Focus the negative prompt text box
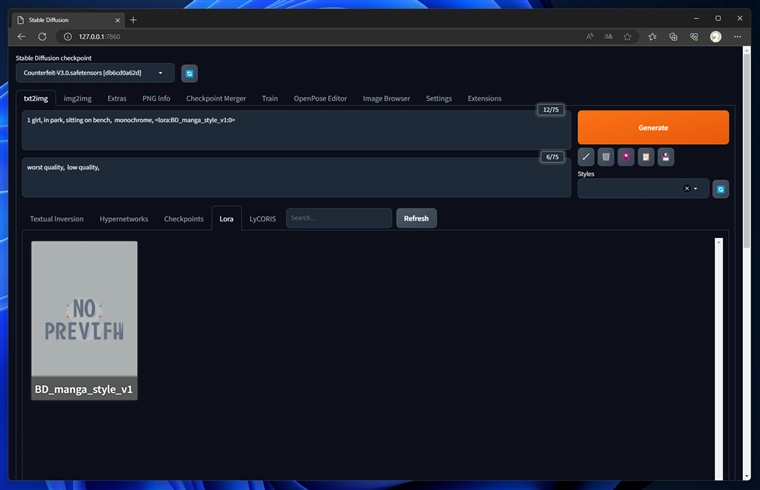 (296, 177)
